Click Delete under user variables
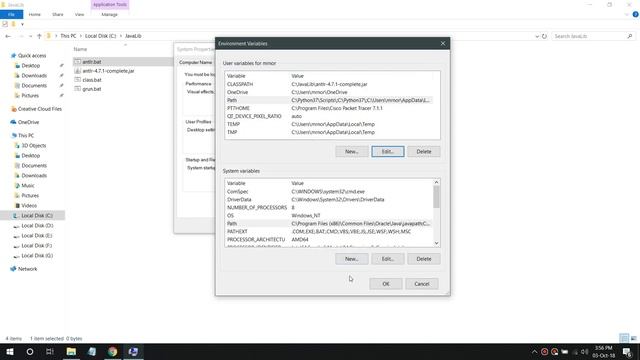 click(x=424, y=151)
